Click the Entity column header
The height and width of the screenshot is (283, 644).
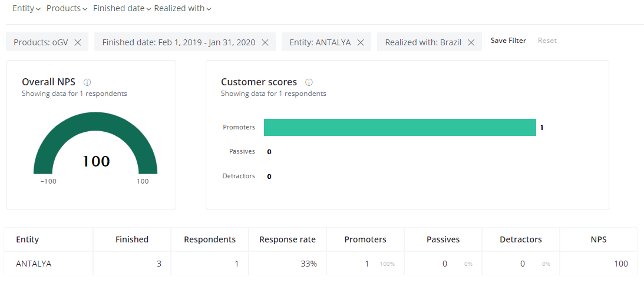pyautogui.click(x=28, y=239)
